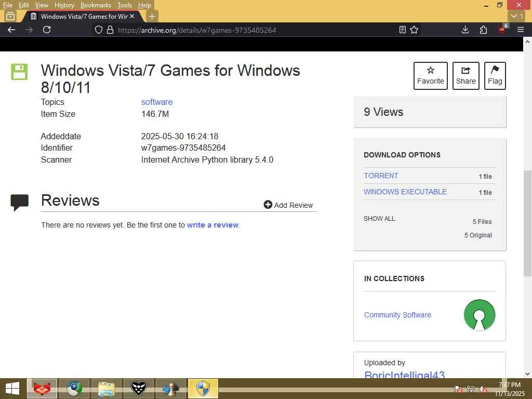Toggle reader view icon
The image size is (532, 399).
click(x=403, y=30)
